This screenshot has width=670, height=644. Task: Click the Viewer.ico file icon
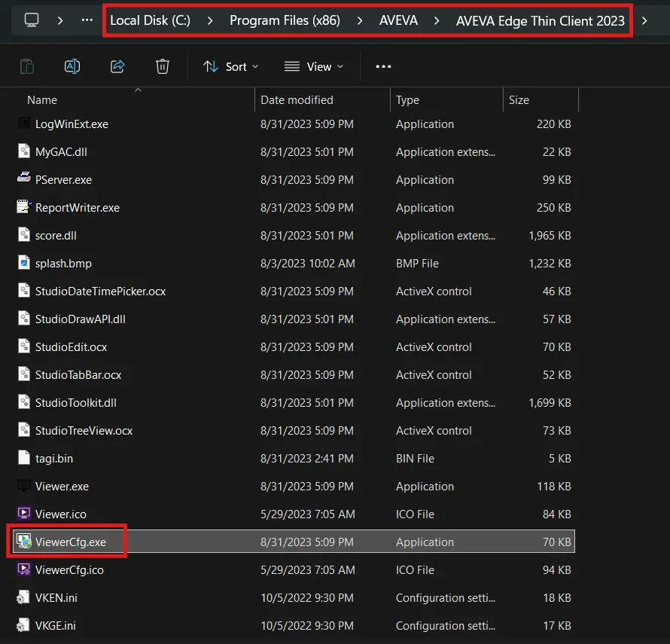pos(23,514)
